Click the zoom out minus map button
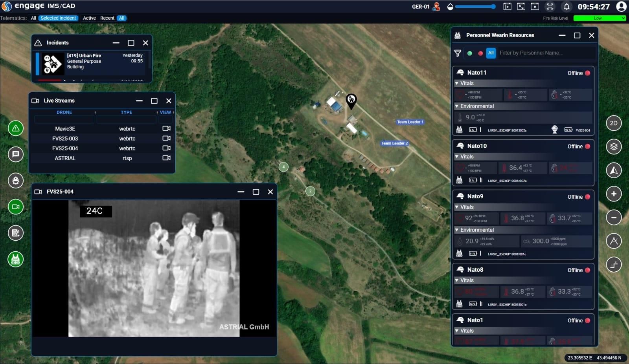This screenshot has height=364, width=629. pos(614,218)
